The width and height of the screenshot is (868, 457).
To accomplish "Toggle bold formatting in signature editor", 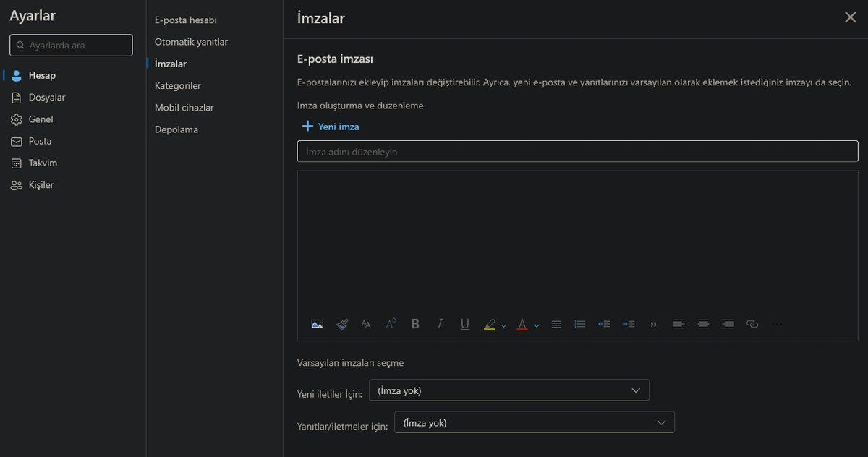I will click(415, 325).
